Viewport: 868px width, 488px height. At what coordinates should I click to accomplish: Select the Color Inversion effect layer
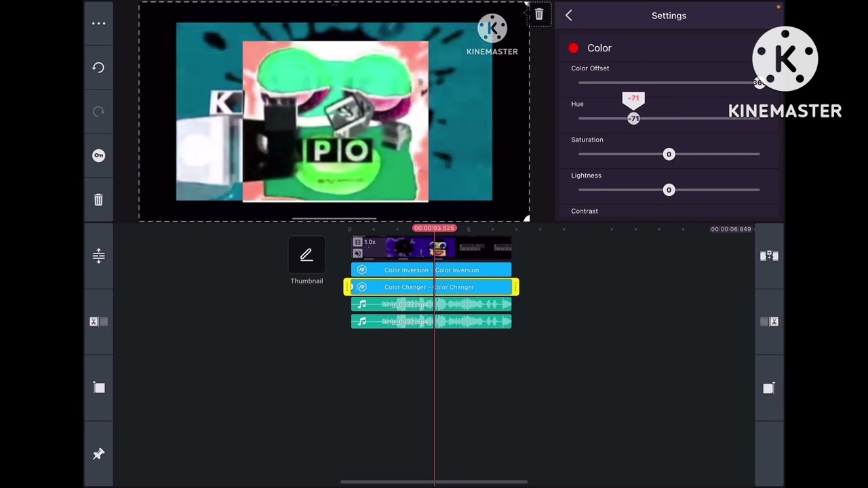tap(431, 270)
